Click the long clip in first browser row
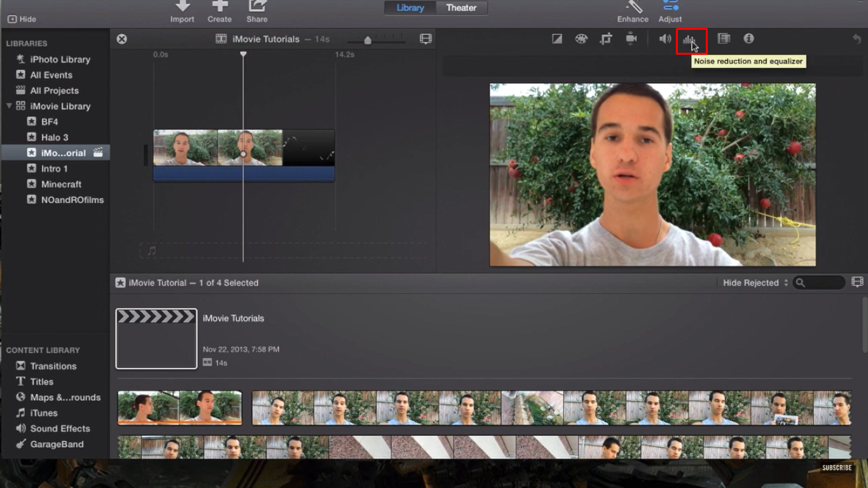Viewport: 868px width, 488px height. (551, 408)
